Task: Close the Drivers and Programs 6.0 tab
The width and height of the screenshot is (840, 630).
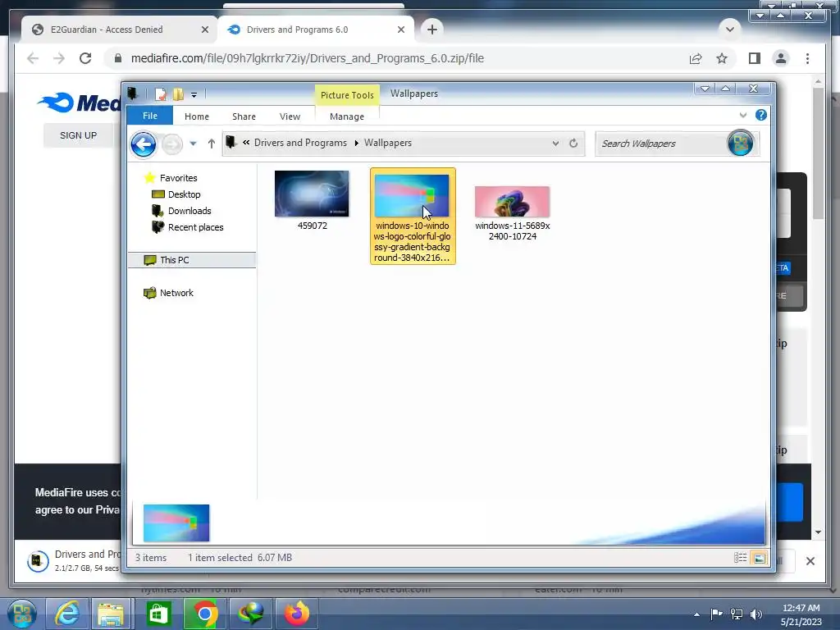Action: (400, 30)
